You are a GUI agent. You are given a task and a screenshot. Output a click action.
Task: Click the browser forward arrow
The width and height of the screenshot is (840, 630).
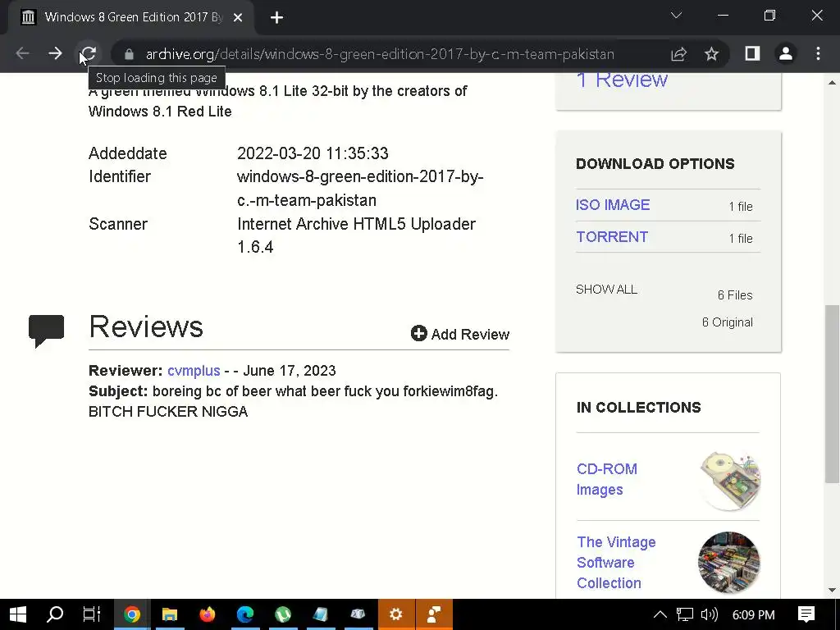(55, 53)
